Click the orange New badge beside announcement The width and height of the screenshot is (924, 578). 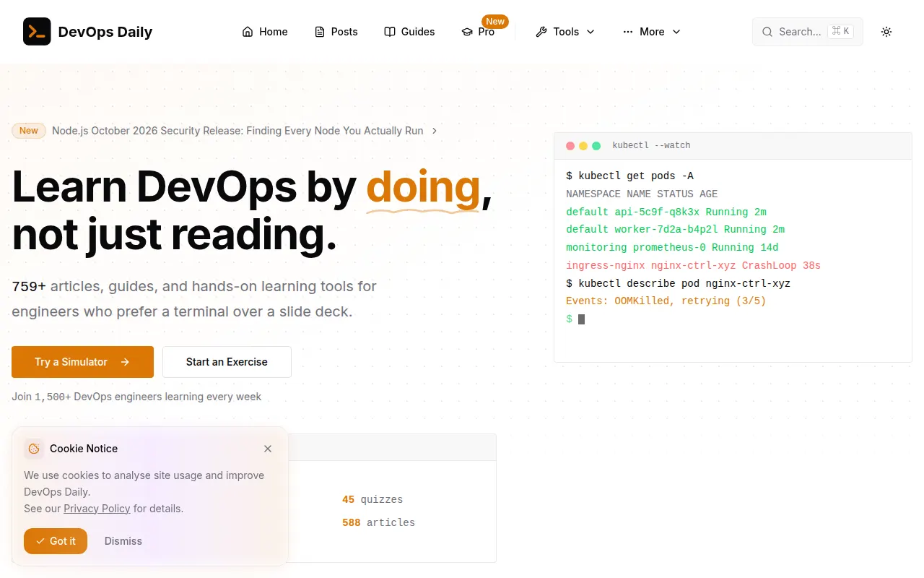tap(29, 131)
